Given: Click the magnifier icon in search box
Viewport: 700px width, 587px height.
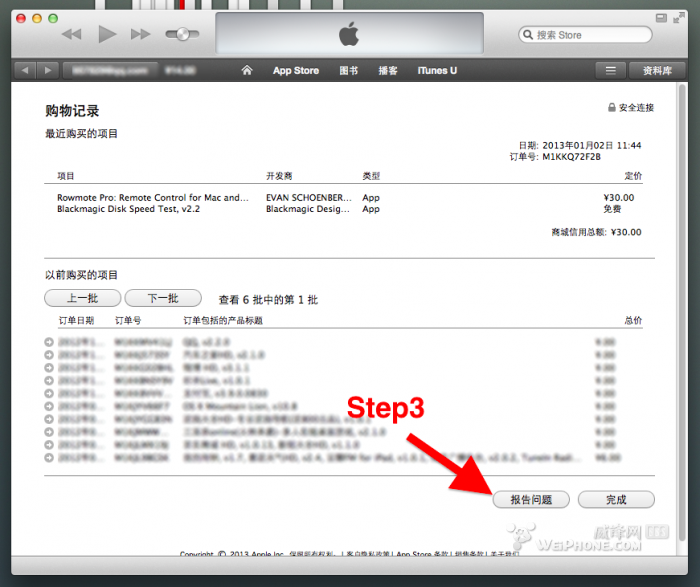Looking at the screenshot, I should pos(528,35).
